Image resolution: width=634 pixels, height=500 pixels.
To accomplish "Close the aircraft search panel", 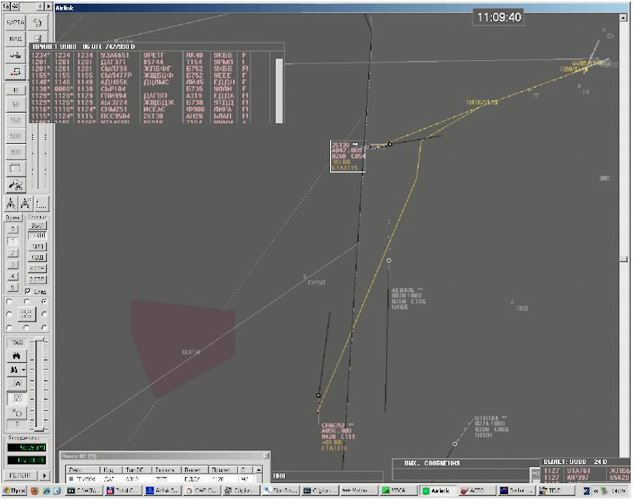I will point(266,456).
